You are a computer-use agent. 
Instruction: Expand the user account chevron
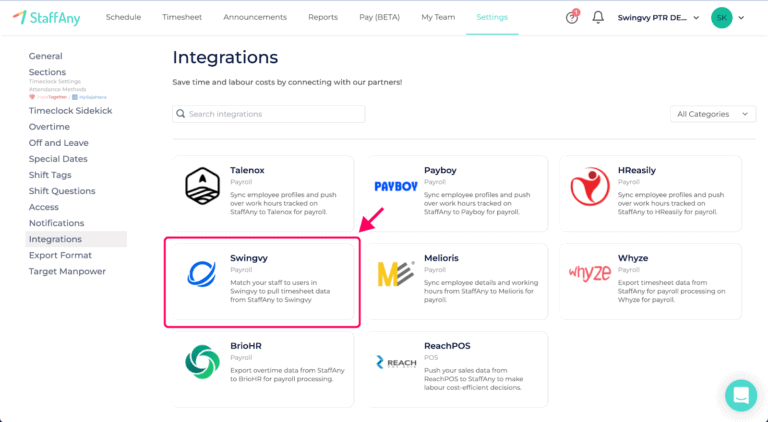coord(741,18)
